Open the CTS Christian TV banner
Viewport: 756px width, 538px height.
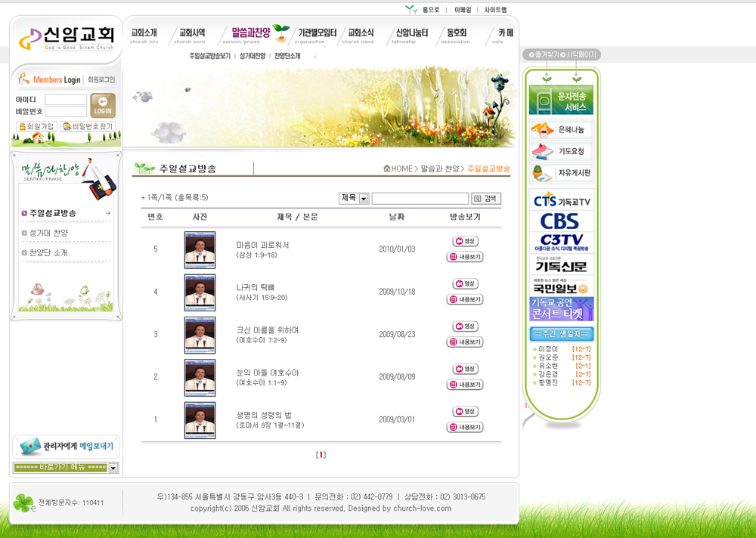pos(561,201)
